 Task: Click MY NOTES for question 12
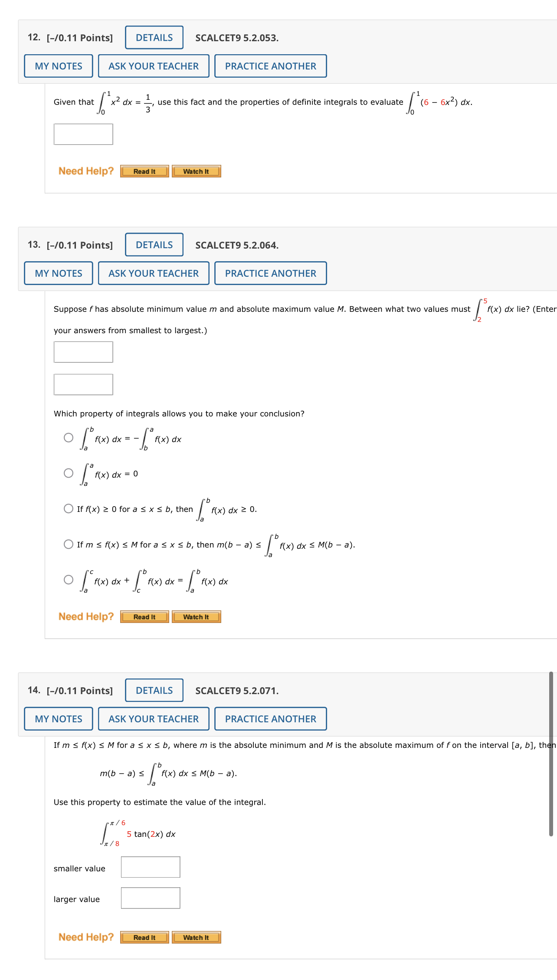(58, 66)
